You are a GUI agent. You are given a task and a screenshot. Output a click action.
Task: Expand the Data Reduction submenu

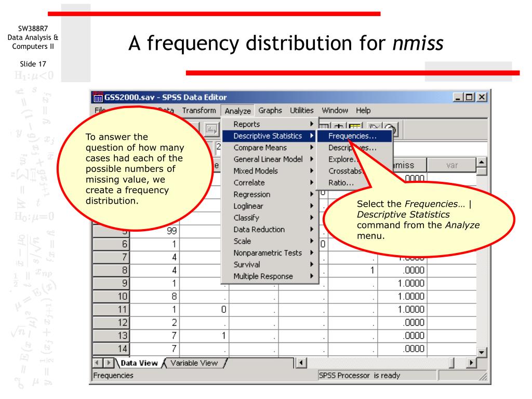pyautogui.click(x=270, y=229)
